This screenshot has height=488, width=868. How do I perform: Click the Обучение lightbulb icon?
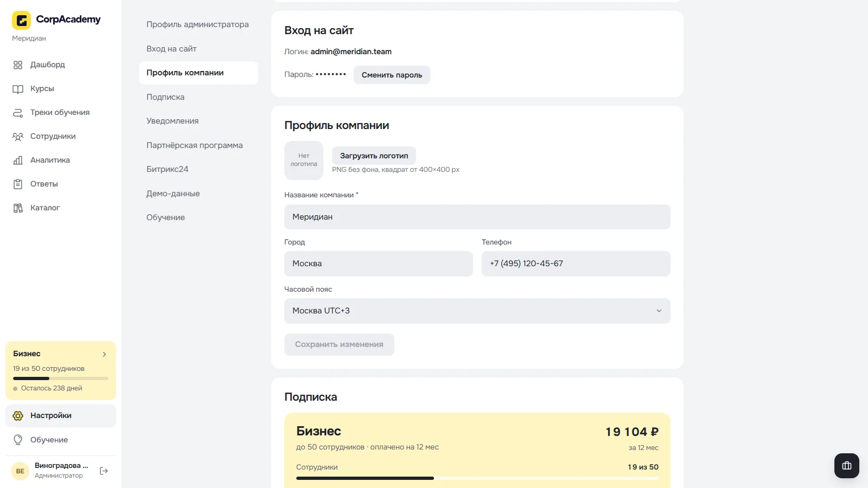(x=18, y=440)
